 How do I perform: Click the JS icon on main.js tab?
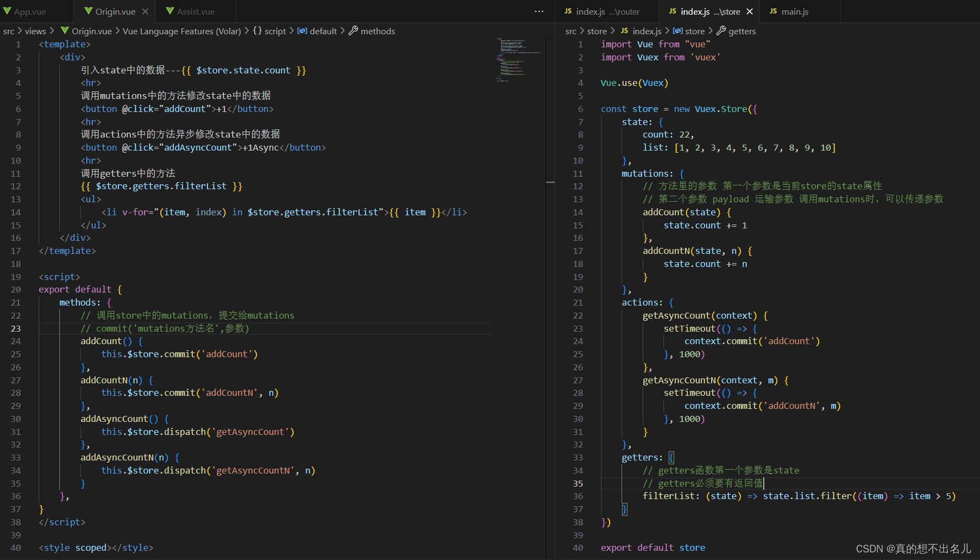pyautogui.click(x=774, y=11)
